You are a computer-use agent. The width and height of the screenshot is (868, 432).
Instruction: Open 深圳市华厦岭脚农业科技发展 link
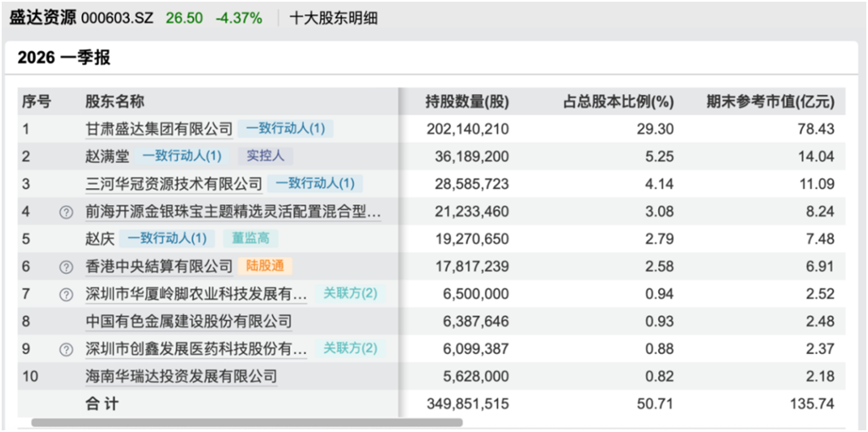tap(196, 294)
